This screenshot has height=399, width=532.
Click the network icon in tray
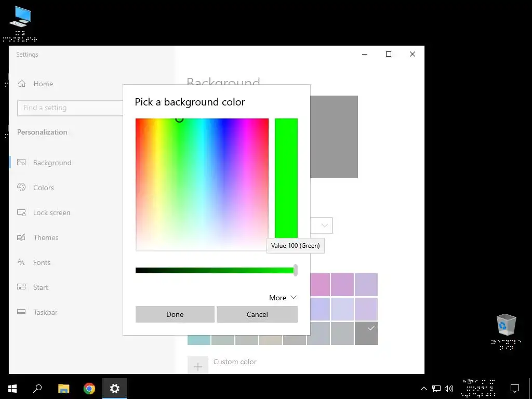pos(436,389)
